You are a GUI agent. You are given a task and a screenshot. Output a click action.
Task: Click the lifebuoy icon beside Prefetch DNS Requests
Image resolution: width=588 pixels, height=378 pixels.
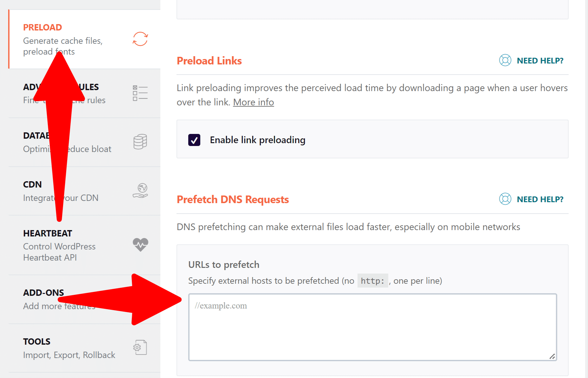click(x=505, y=199)
